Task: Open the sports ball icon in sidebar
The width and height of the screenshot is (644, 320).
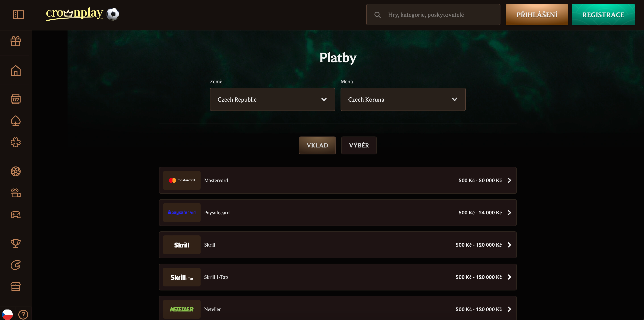Action: 15,171
